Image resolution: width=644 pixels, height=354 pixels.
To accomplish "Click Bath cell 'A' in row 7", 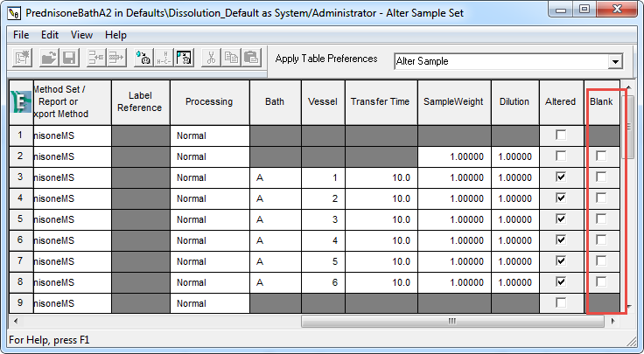I will [x=275, y=261].
